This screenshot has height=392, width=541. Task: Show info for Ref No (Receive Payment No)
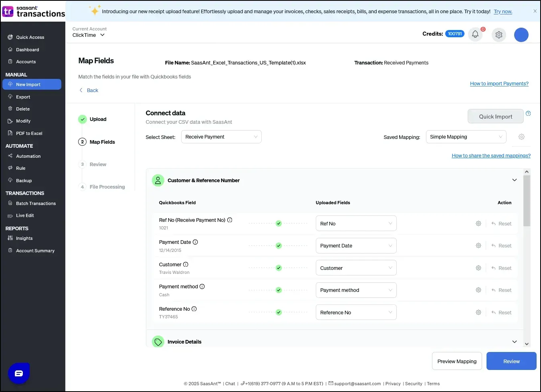(x=230, y=220)
